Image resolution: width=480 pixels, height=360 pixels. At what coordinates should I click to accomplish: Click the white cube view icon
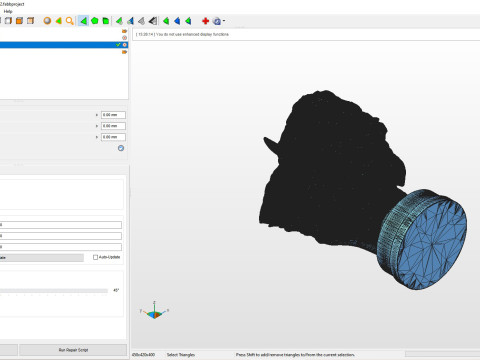pos(8,21)
